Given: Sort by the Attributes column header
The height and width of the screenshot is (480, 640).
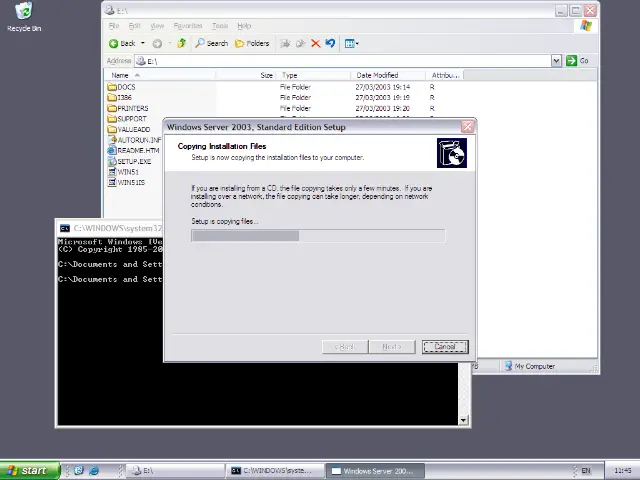Looking at the screenshot, I should [444, 75].
